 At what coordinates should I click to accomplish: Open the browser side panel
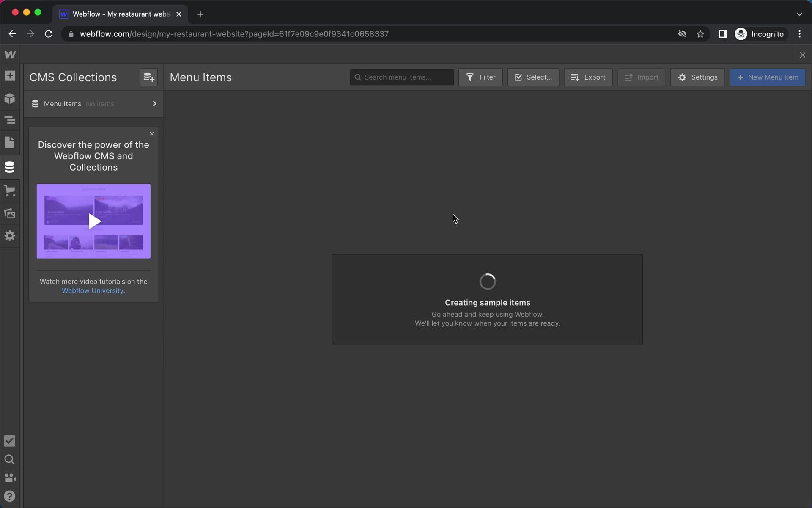point(722,34)
